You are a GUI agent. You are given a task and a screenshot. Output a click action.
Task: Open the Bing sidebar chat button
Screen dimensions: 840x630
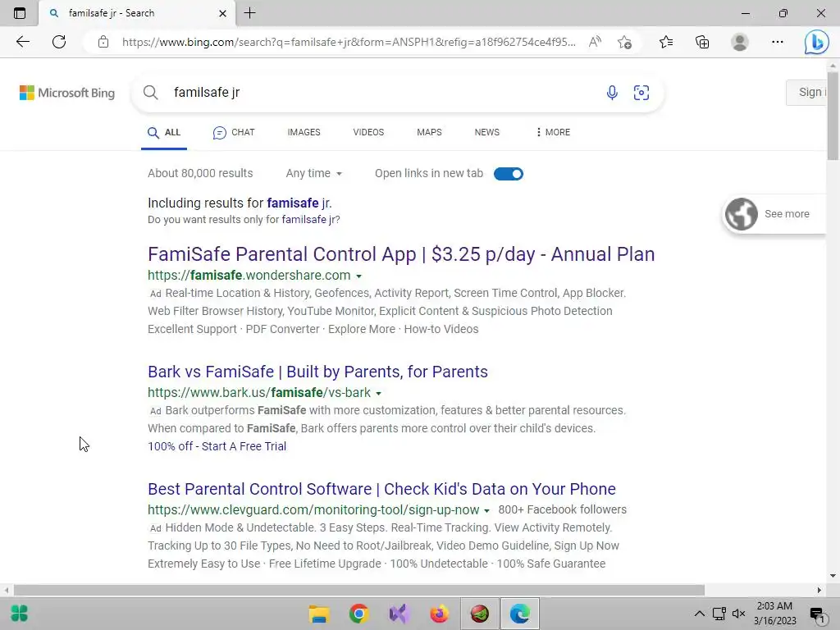(x=816, y=42)
